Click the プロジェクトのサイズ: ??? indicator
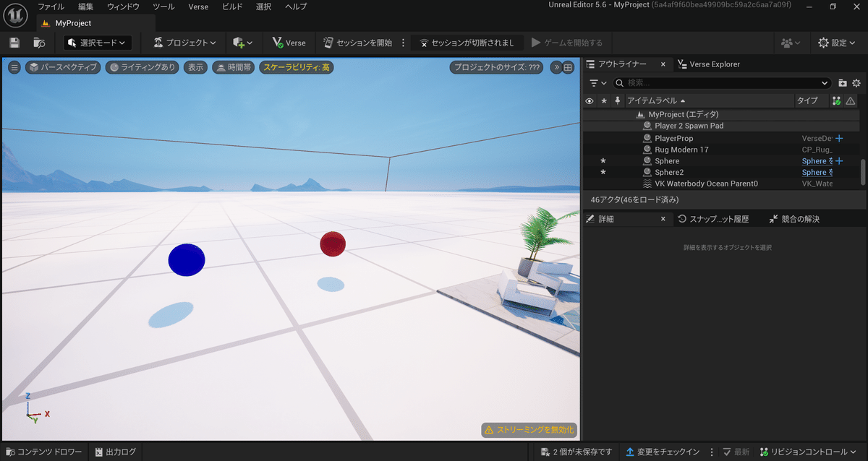The width and height of the screenshot is (868, 461). [498, 67]
